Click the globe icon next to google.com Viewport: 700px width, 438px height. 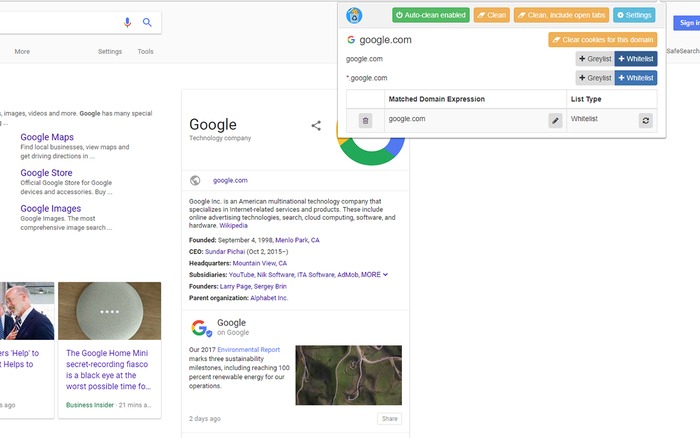[196, 180]
